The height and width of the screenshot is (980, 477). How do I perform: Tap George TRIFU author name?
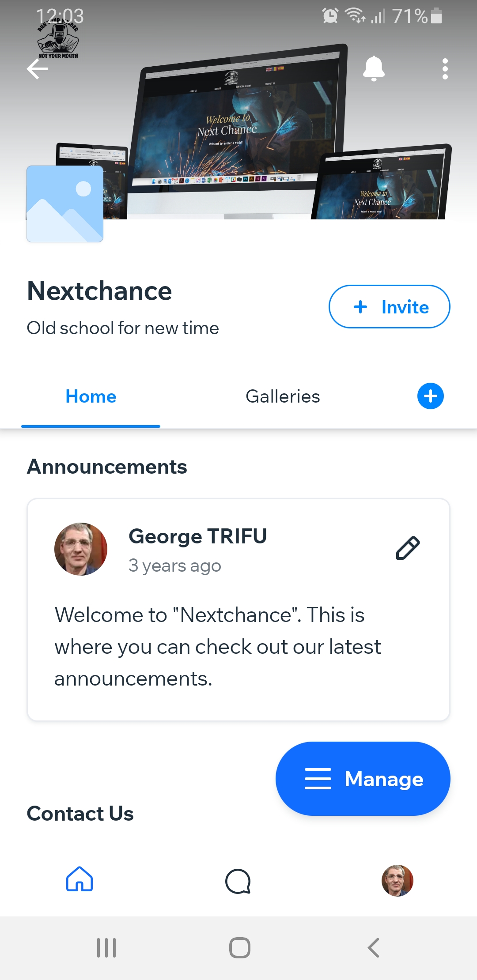click(197, 536)
